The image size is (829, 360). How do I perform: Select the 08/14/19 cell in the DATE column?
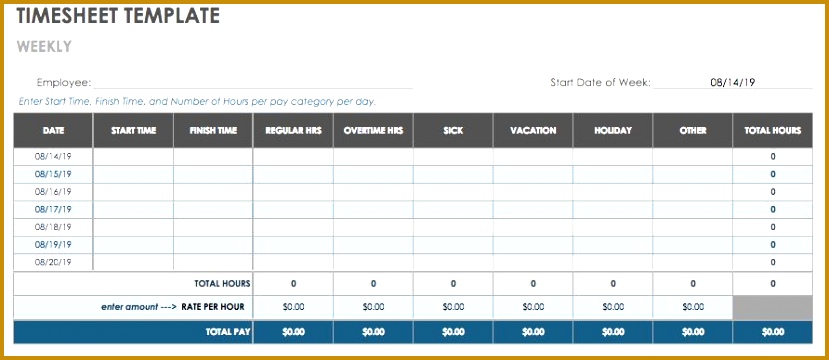click(x=53, y=156)
